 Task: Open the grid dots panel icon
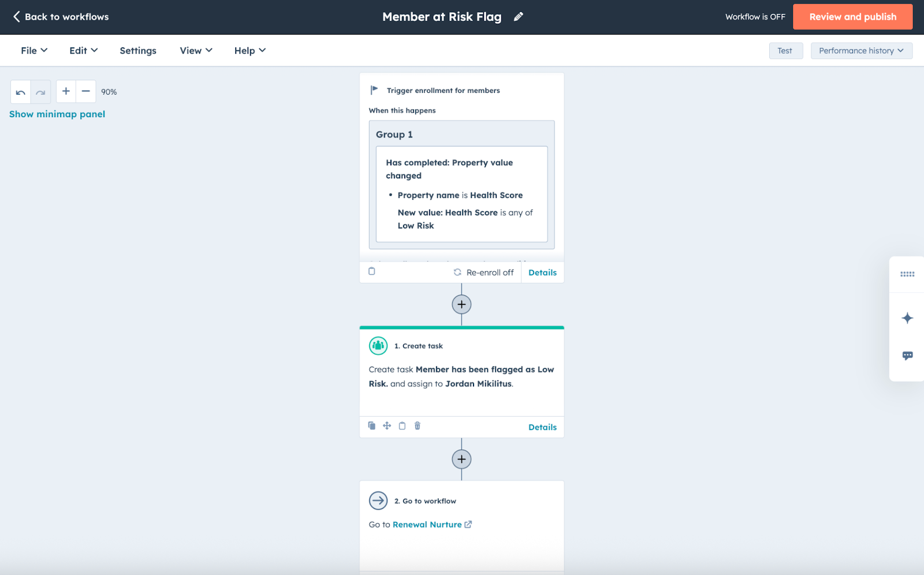coord(907,274)
